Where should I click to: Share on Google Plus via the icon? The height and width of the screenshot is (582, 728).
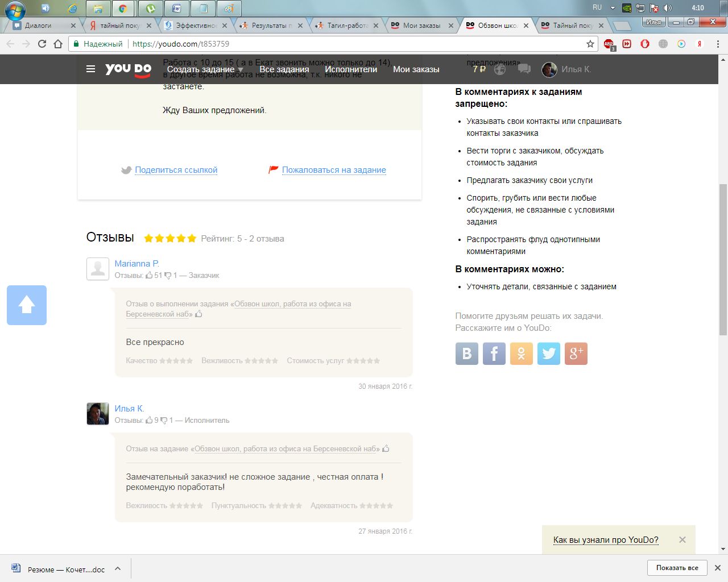click(x=576, y=354)
